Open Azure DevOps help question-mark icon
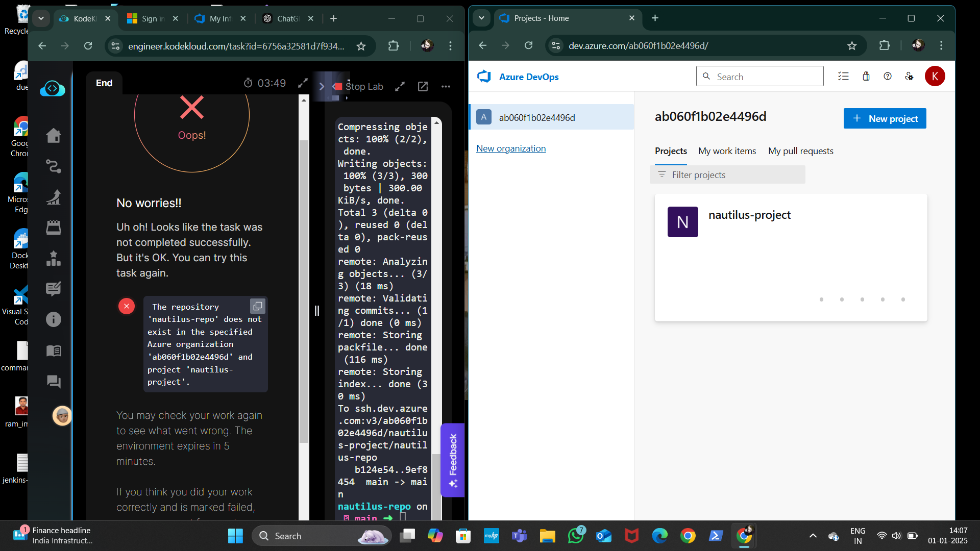The image size is (980, 551). click(x=888, y=77)
